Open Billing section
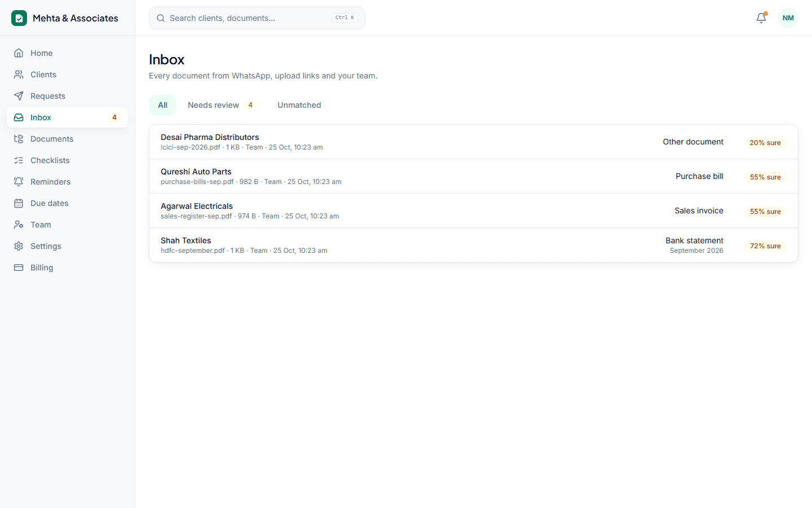Image resolution: width=812 pixels, height=508 pixels. click(68, 268)
